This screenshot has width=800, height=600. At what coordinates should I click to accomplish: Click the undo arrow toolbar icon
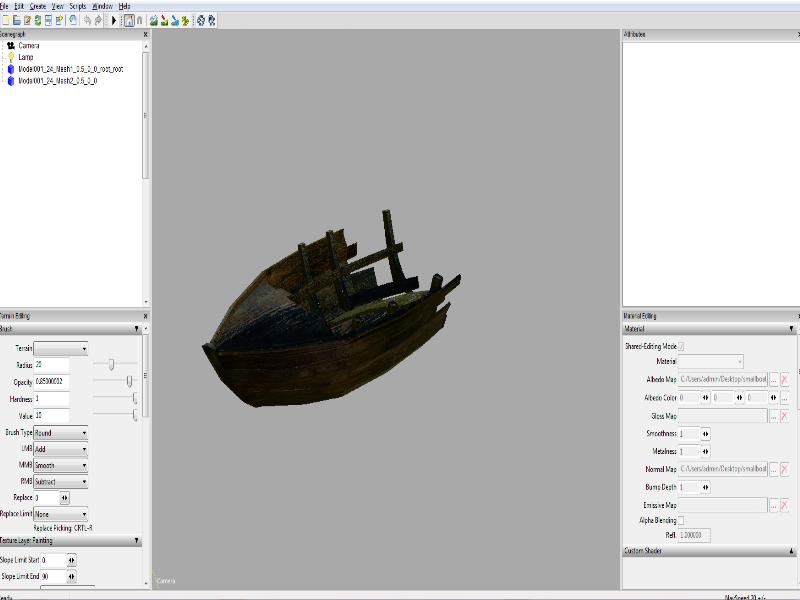(x=87, y=20)
